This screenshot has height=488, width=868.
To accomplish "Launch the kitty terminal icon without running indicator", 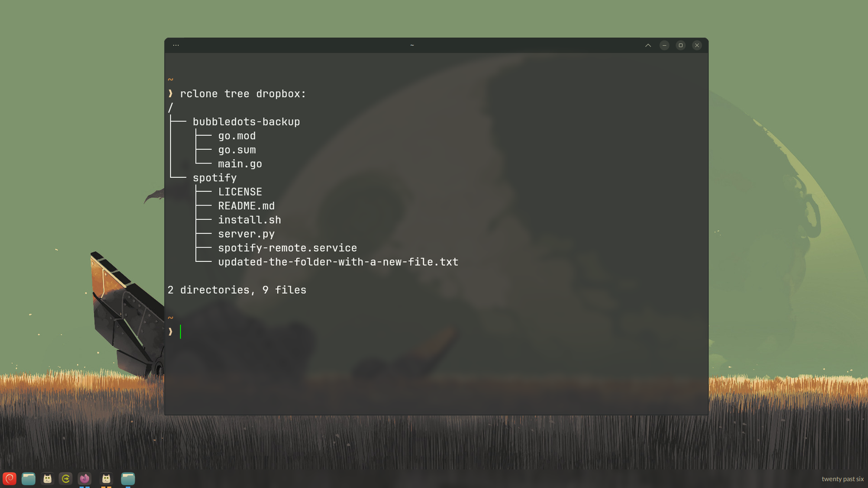I will pos(47,479).
